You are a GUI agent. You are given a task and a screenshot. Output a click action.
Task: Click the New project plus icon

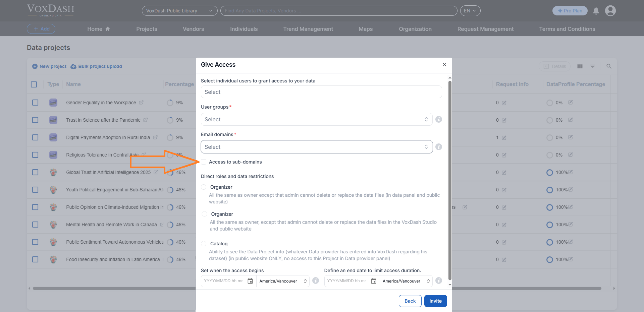35,66
